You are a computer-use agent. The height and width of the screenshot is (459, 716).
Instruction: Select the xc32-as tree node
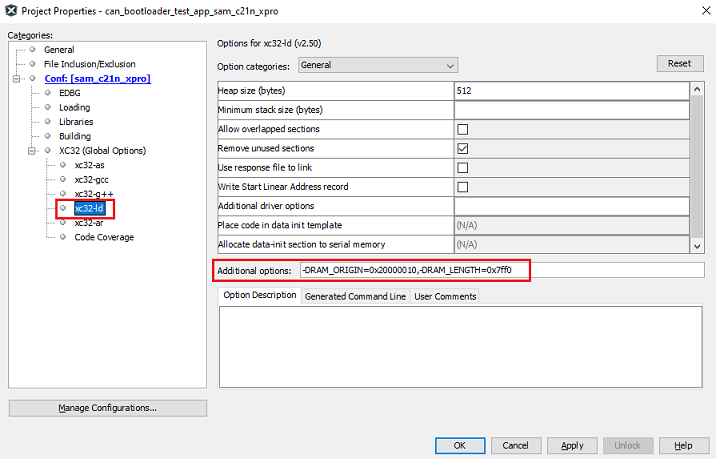tap(89, 165)
